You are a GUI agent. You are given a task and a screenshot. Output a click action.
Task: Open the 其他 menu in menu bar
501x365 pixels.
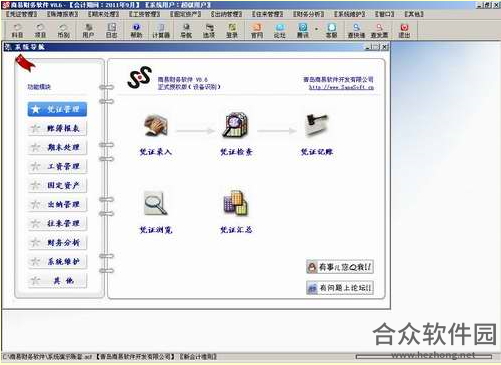coord(414,14)
